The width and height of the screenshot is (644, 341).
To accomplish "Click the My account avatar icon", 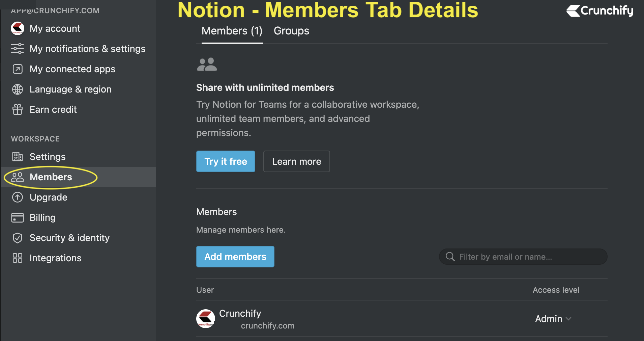I will 18,28.
